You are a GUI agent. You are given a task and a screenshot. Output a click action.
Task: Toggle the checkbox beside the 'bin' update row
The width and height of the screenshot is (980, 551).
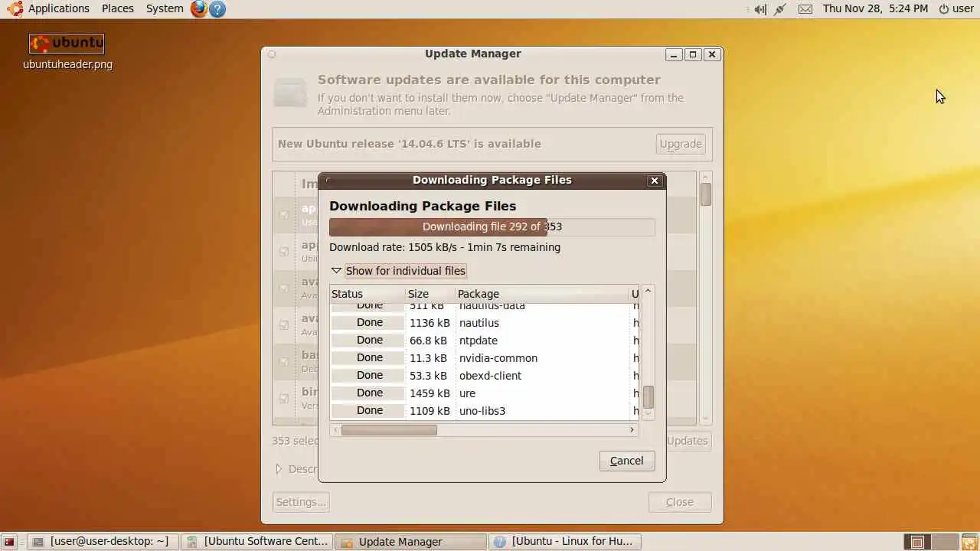pos(284,399)
